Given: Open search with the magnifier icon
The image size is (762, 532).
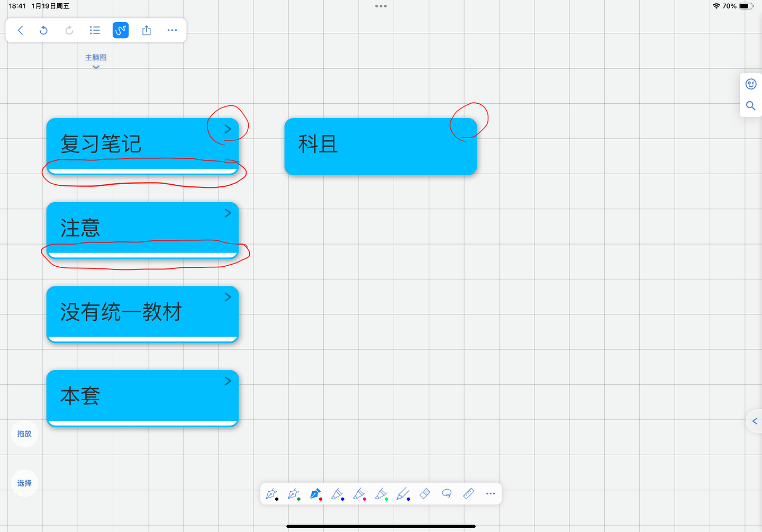Looking at the screenshot, I should point(751,106).
